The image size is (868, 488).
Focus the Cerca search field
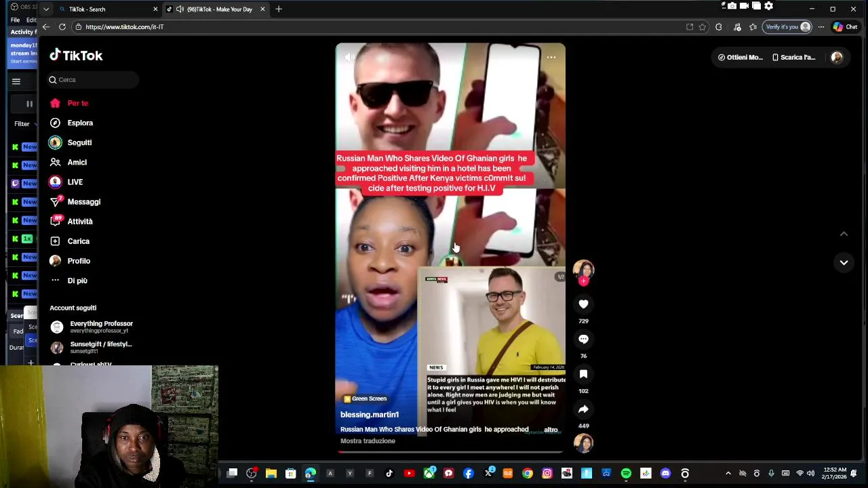tap(94, 80)
